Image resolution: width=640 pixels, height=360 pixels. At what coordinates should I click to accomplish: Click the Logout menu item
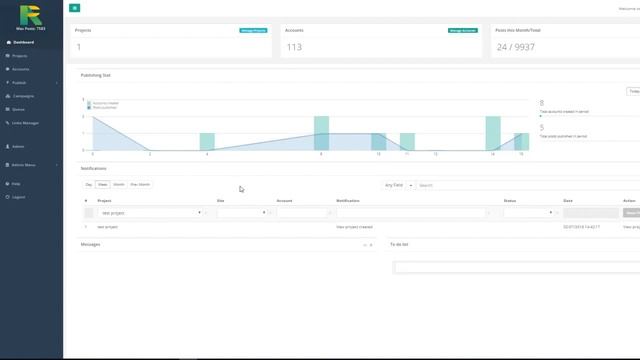(x=18, y=197)
